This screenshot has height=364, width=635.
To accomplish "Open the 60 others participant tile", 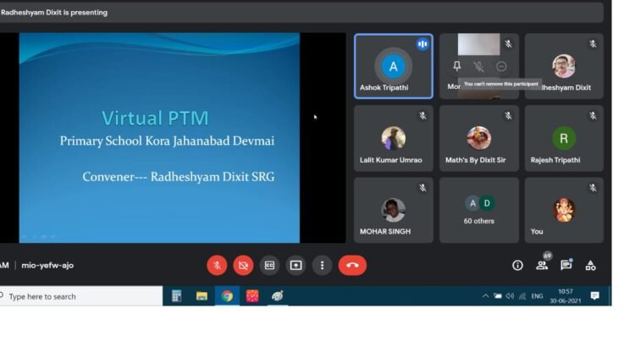I will click(478, 210).
